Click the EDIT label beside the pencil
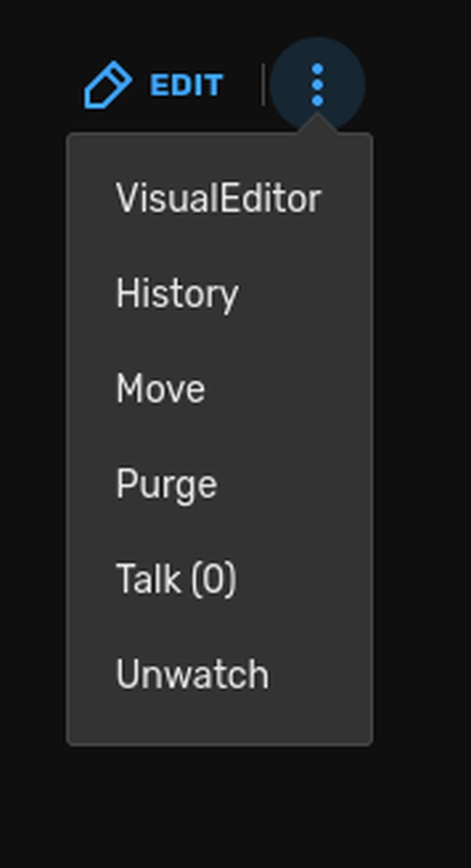Image resolution: width=471 pixels, height=868 pixels. point(186,85)
